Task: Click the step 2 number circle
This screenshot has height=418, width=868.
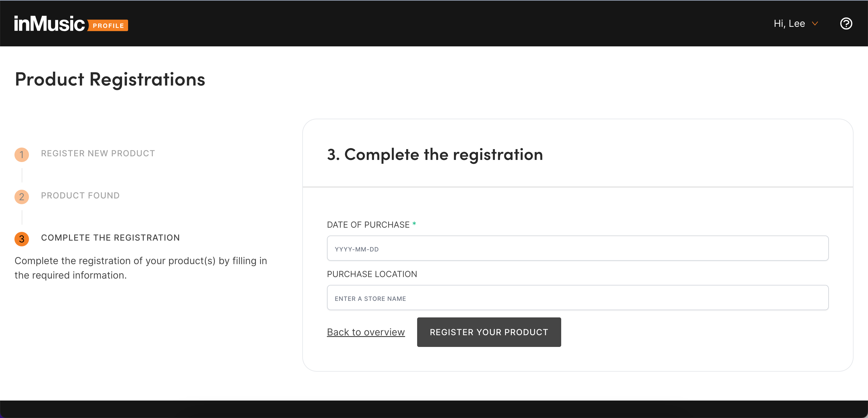Action: [22, 197]
